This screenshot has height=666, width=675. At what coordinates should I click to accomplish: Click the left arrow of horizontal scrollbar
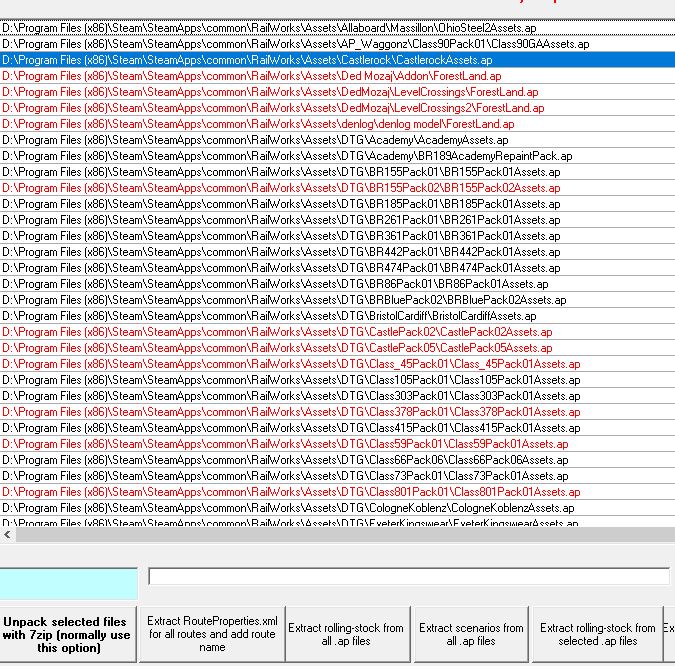click(x=7, y=535)
